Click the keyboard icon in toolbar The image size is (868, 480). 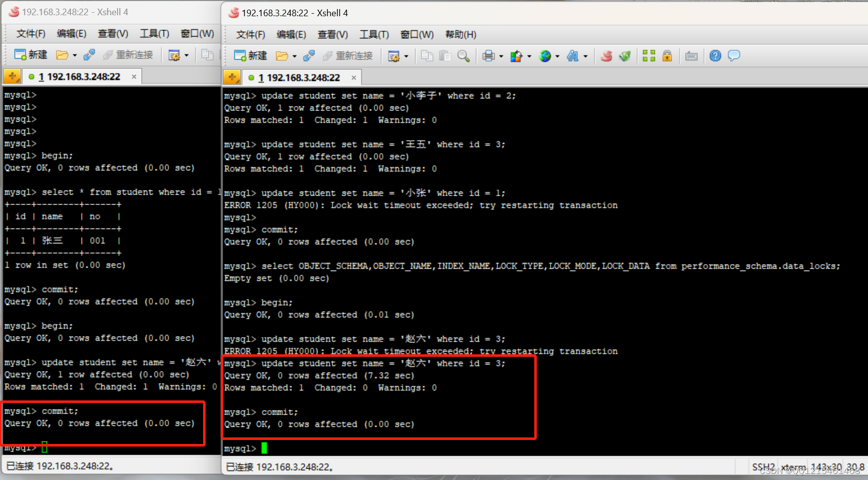pos(691,56)
